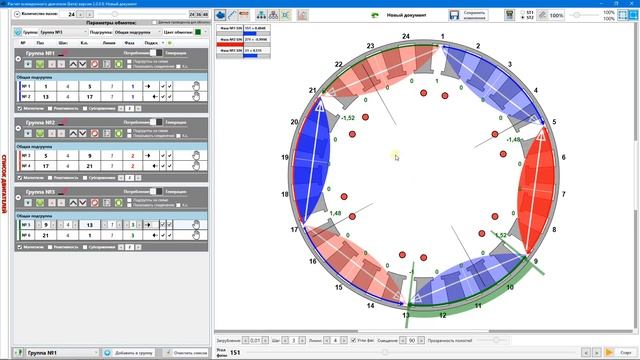
Task: Decrease the Линии stepper value
Action: 327,340
